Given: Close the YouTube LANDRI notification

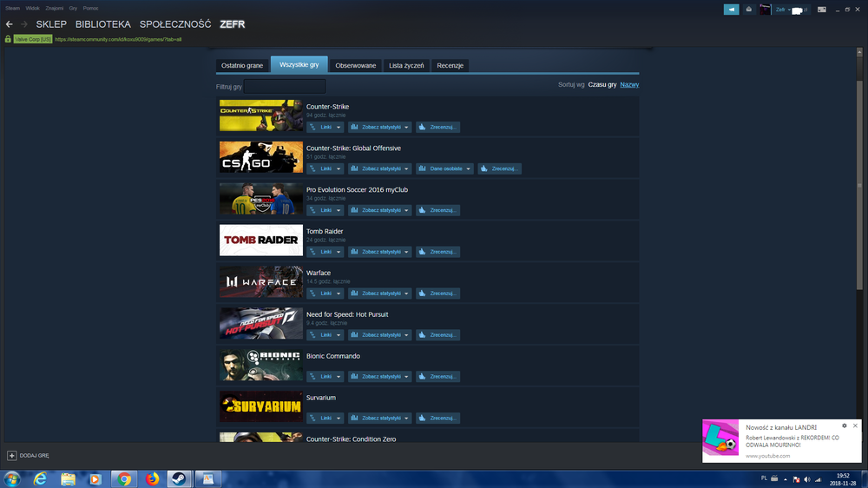Looking at the screenshot, I should pos(855,426).
